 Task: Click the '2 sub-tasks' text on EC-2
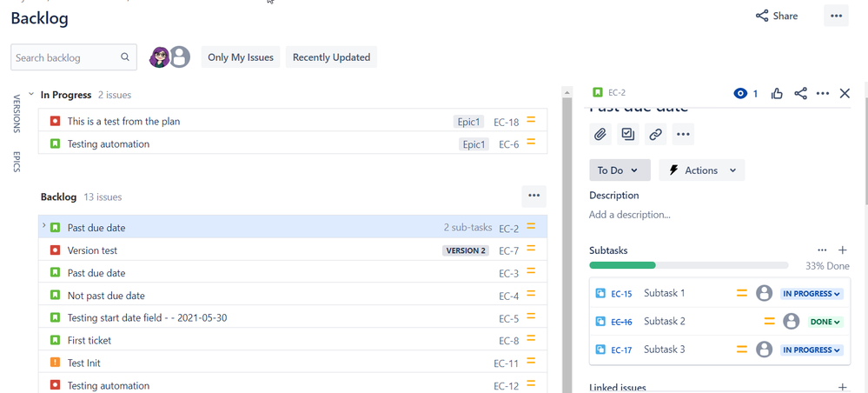467,227
